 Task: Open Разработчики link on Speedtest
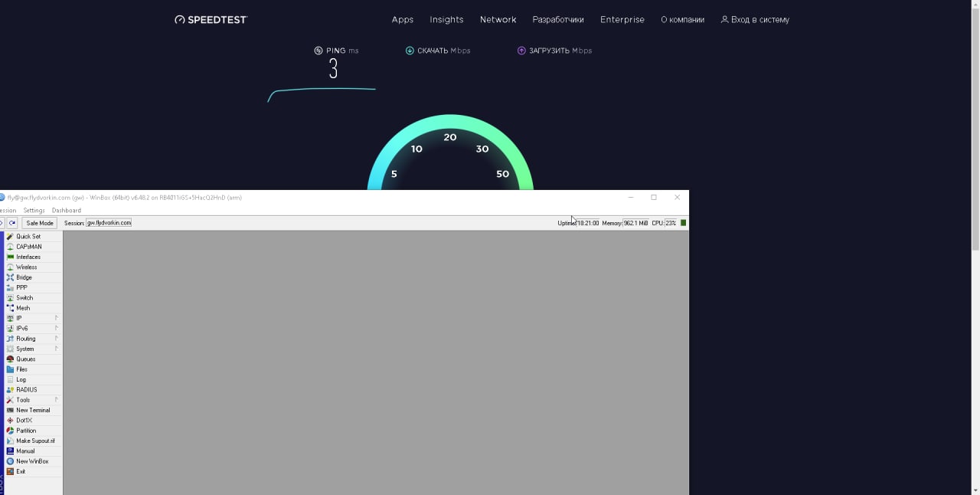coord(558,20)
